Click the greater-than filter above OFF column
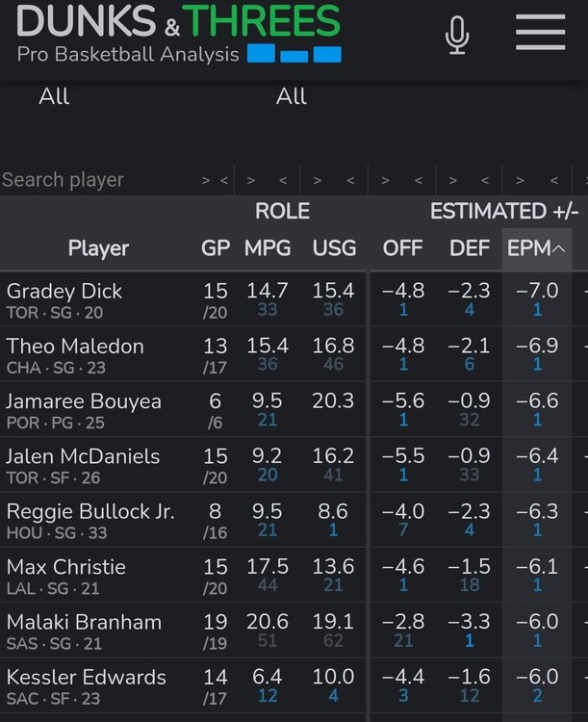The width and height of the screenshot is (588, 722). coord(386,180)
